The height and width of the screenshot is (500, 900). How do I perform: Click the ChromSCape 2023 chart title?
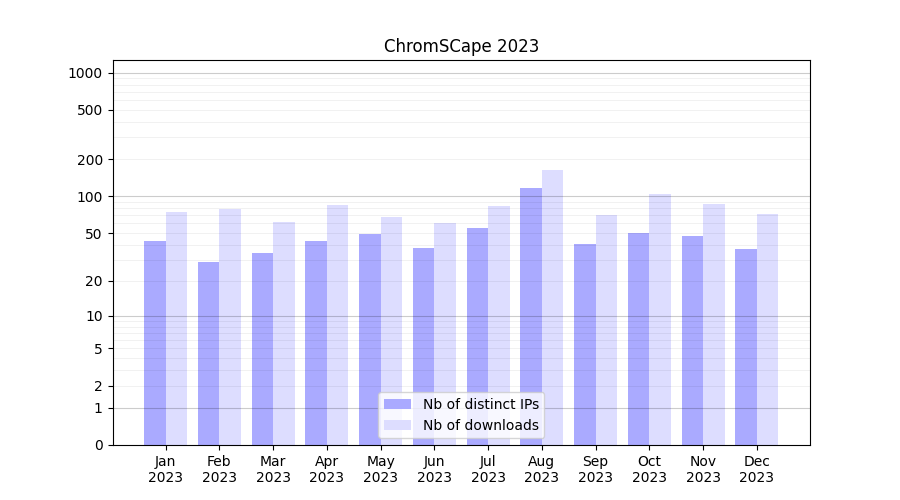(x=461, y=46)
